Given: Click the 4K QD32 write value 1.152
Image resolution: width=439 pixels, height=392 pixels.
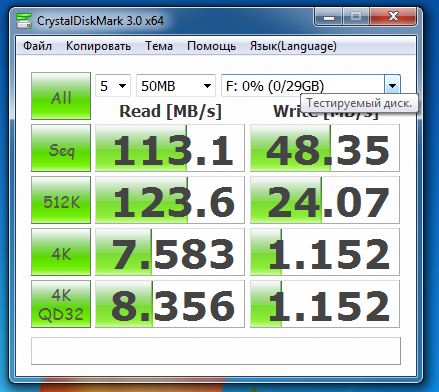Looking at the screenshot, I should (325, 304).
